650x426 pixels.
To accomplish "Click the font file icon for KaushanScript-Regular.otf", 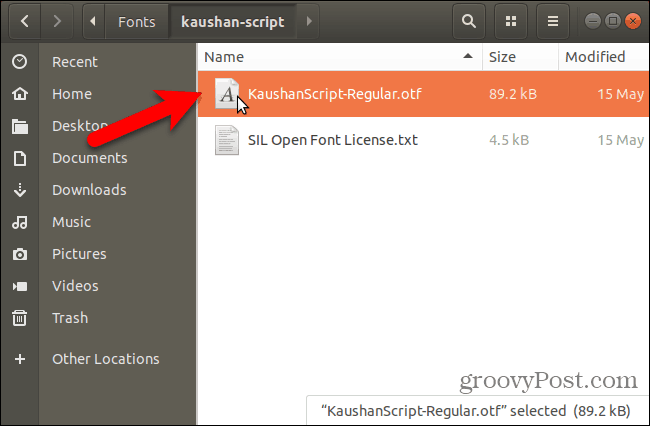I will (227, 94).
